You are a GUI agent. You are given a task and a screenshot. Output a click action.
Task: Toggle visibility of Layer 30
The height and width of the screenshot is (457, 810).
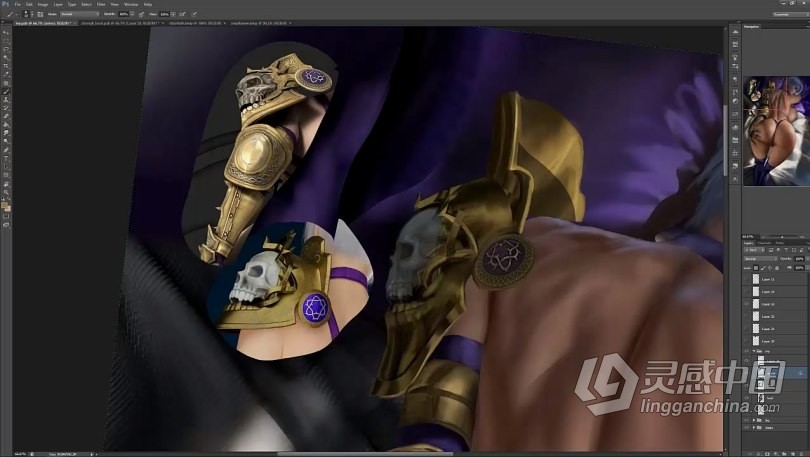click(x=746, y=341)
